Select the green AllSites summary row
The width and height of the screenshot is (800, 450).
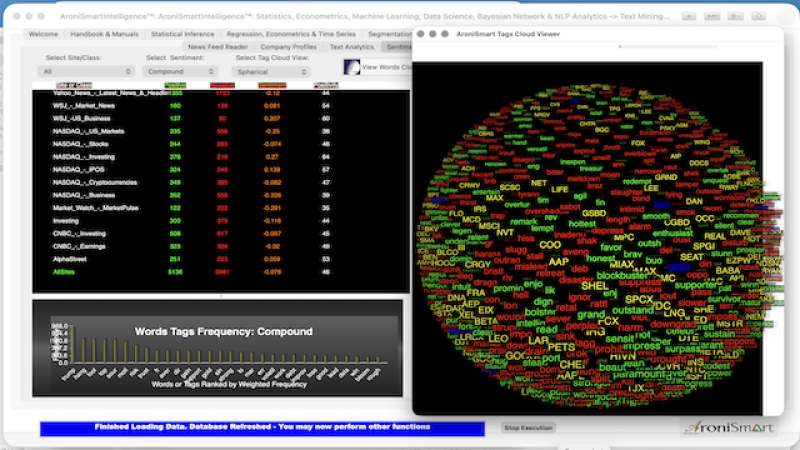tap(220, 272)
